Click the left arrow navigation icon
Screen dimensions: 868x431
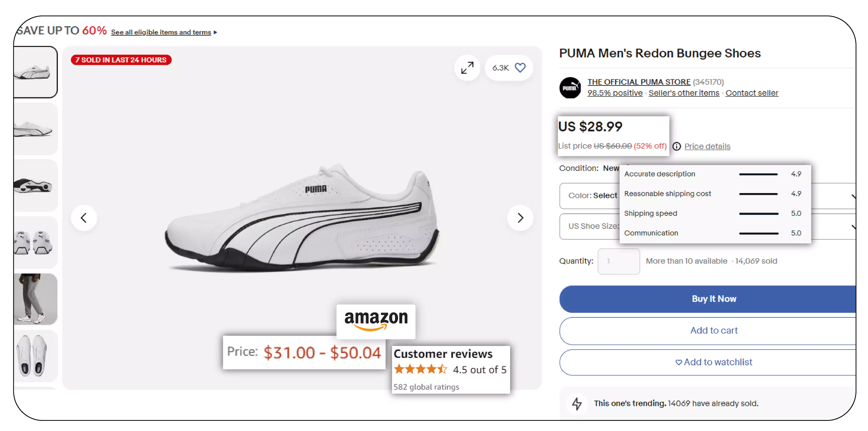coord(84,218)
